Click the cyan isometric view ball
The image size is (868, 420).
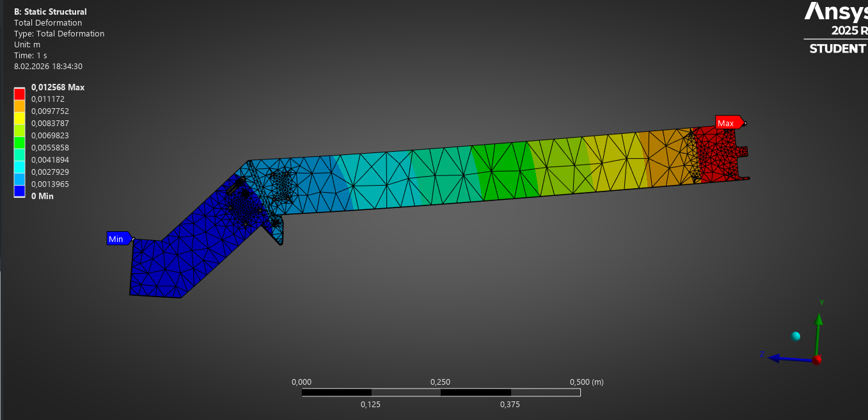click(x=796, y=336)
